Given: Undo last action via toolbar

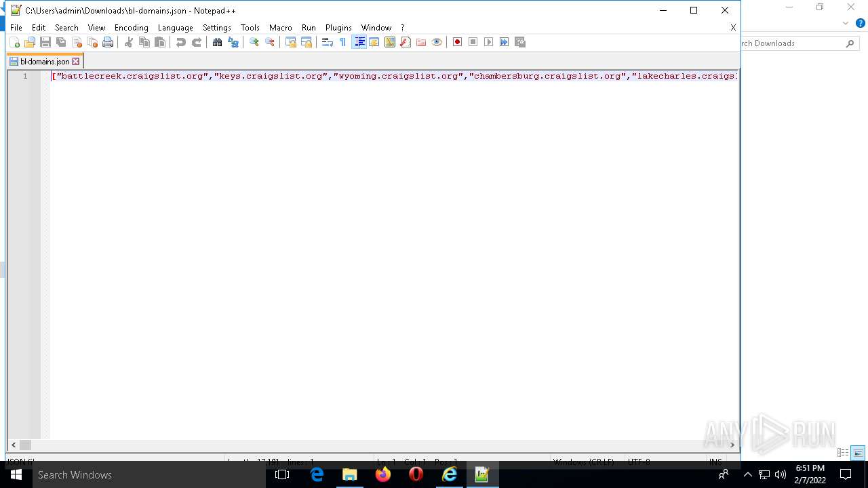Looking at the screenshot, I should 181,42.
